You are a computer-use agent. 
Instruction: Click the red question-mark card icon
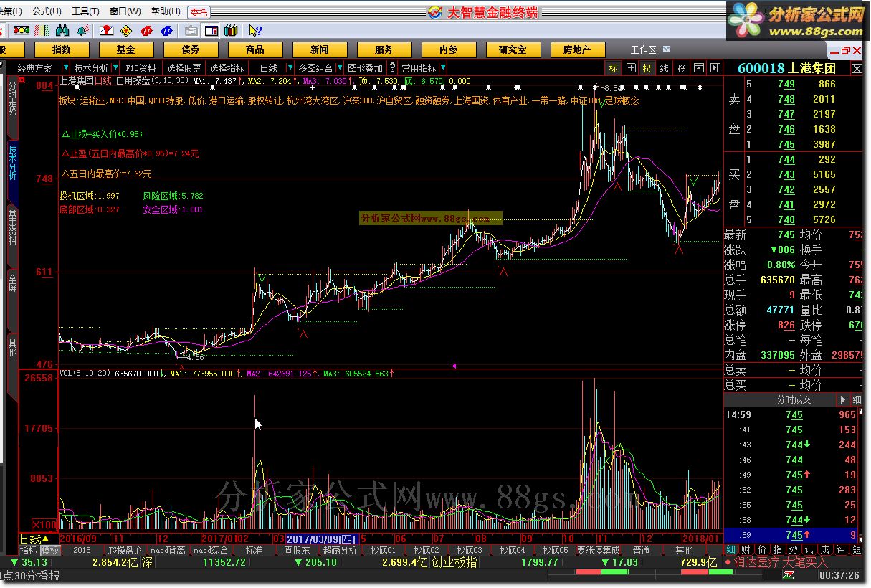pyautogui.click(x=106, y=30)
